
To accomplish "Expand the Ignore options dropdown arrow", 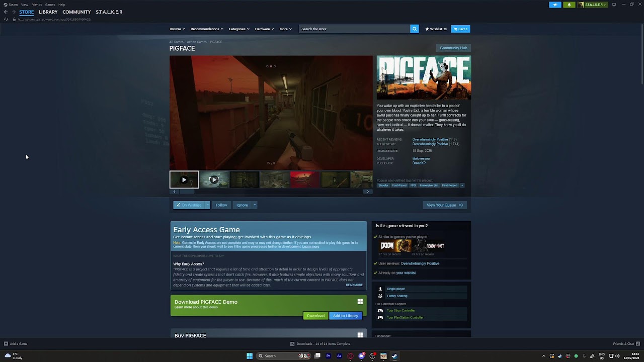I will coord(255,205).
